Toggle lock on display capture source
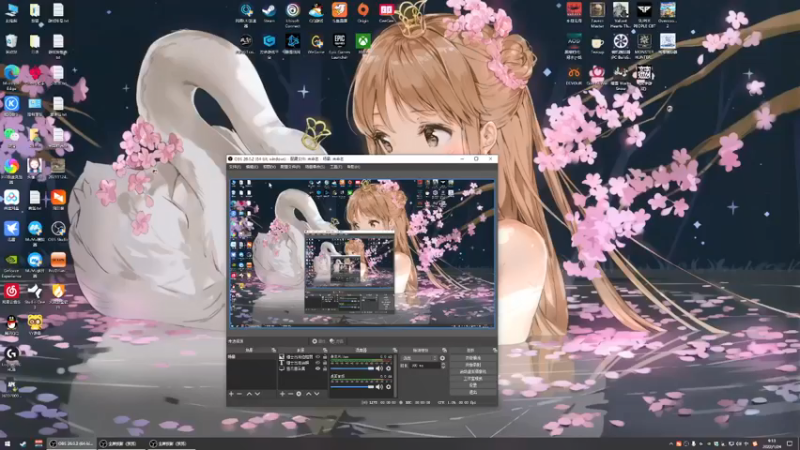Screen dimensions: 800x450 coord(325,368)
